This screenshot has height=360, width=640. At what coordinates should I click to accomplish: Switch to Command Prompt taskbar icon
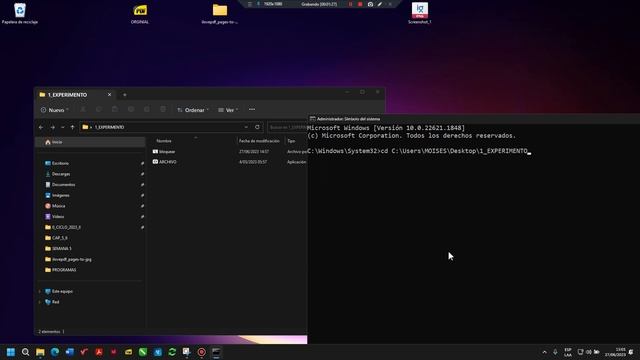tap(216, 352)
